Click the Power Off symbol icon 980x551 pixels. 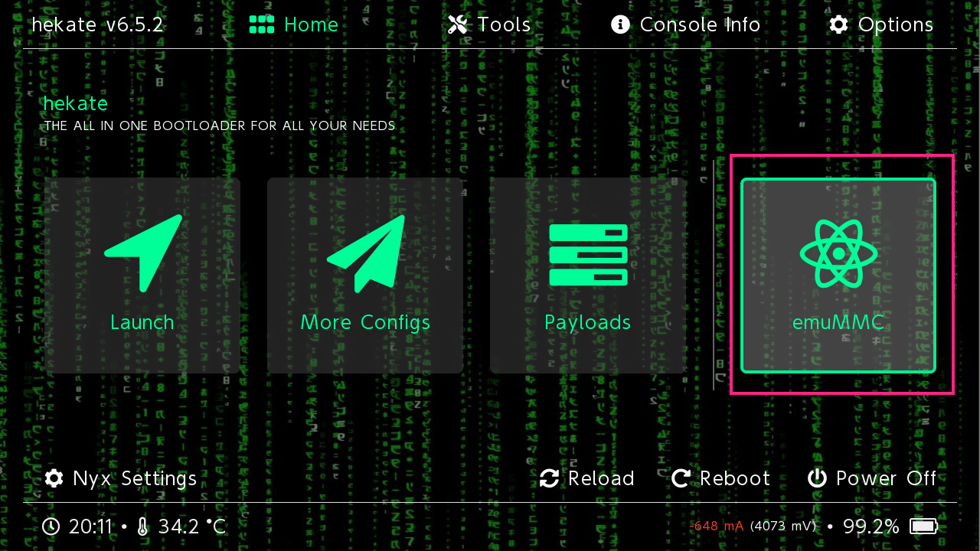pyautogui.click(x=817, y=478)
